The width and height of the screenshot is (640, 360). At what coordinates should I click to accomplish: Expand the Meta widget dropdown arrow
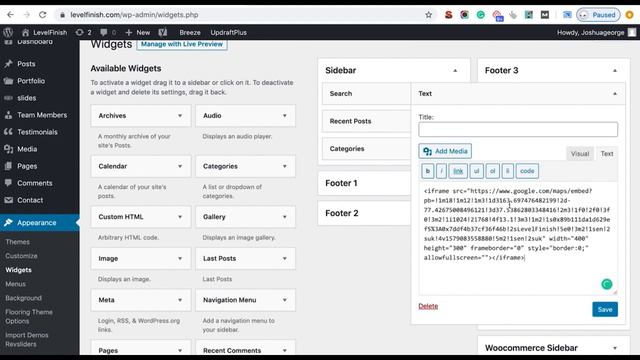[x=180, y=300]
